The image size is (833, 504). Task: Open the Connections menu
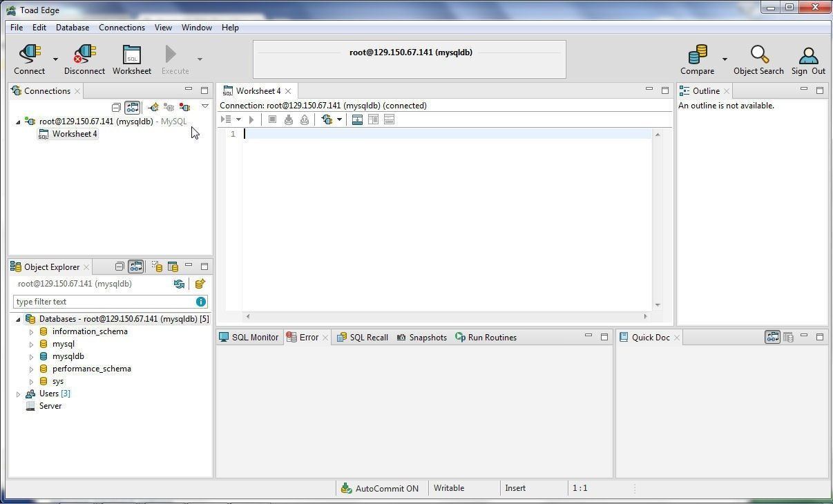pos(122,28)
